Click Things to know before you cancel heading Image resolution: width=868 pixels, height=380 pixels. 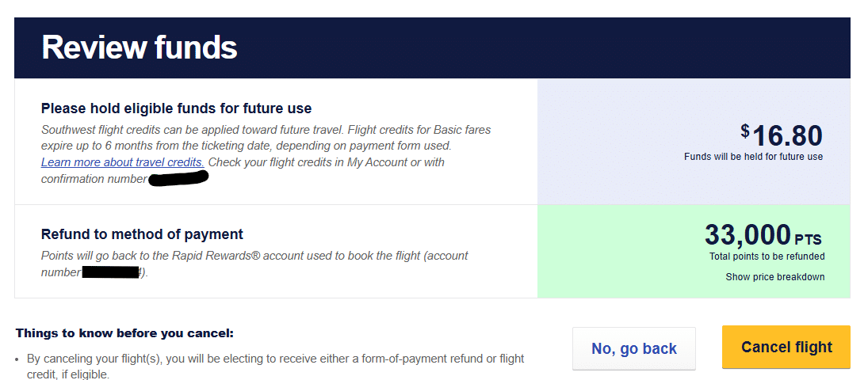[x=124, y=333]
